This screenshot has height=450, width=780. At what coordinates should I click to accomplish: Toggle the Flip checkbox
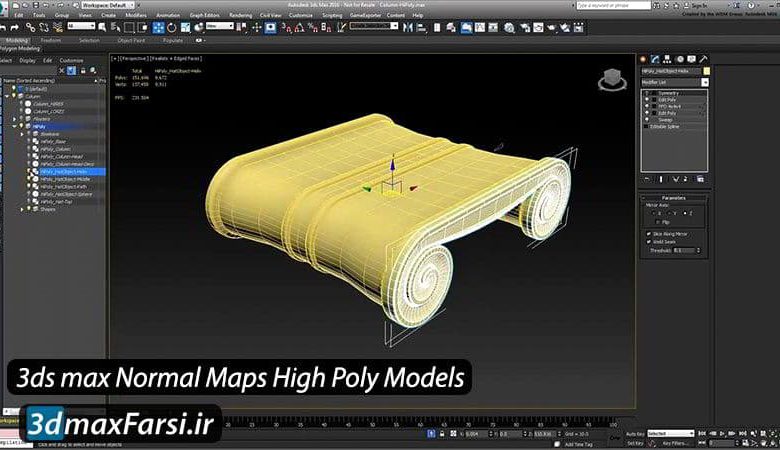coord(658,222)
